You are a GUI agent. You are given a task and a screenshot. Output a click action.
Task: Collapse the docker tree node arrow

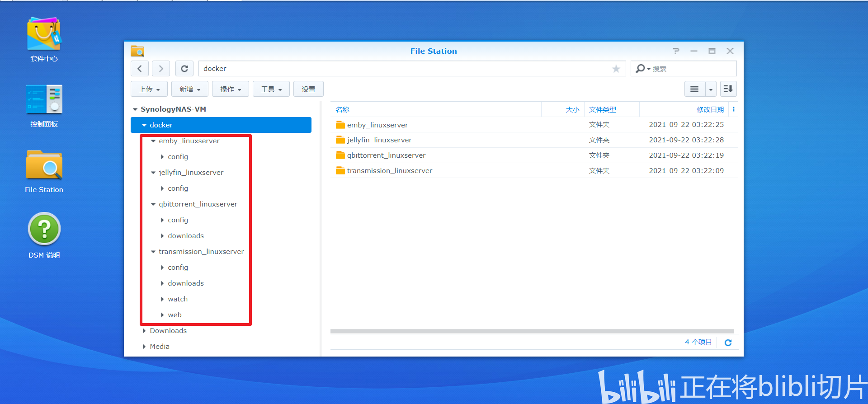[x=144, y=125]
